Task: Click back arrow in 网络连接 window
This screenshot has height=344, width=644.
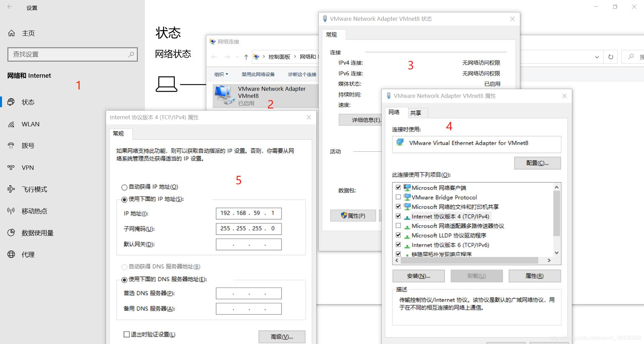Action: 214,57
